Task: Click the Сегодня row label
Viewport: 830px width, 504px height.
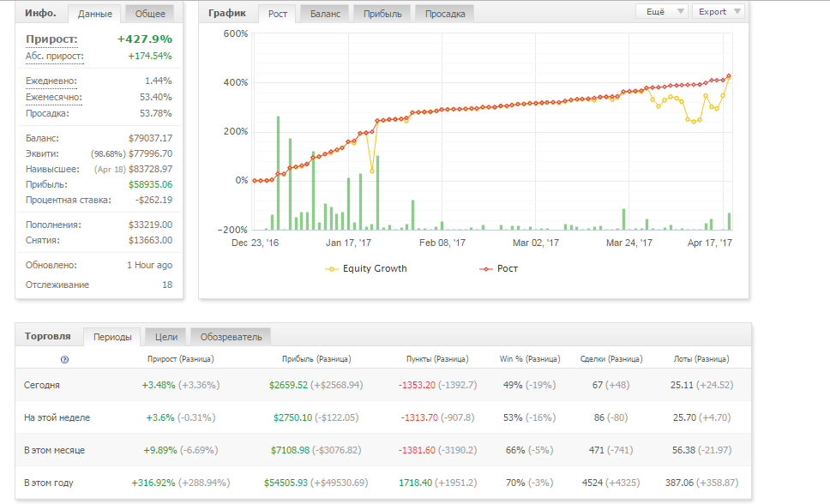Action: 42,385
